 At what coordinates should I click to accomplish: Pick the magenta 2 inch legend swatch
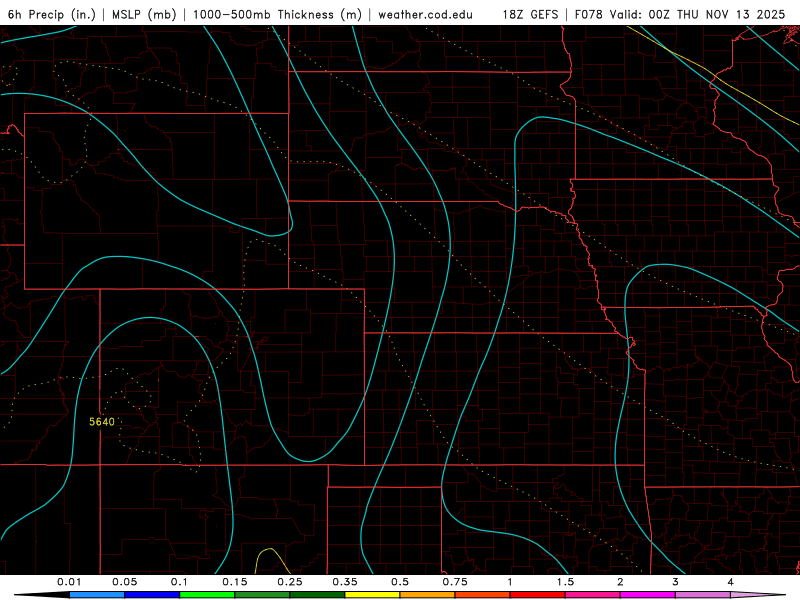pos(648,595)
